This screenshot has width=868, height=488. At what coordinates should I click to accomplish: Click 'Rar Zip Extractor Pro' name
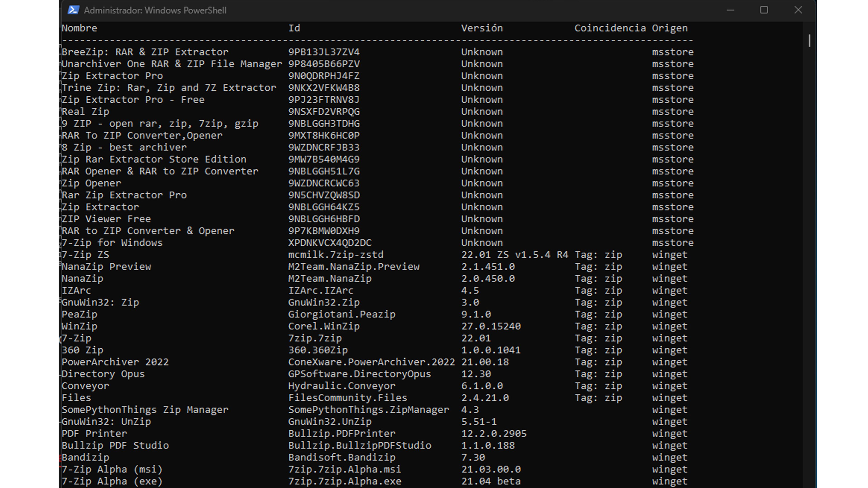coord(124,195)
